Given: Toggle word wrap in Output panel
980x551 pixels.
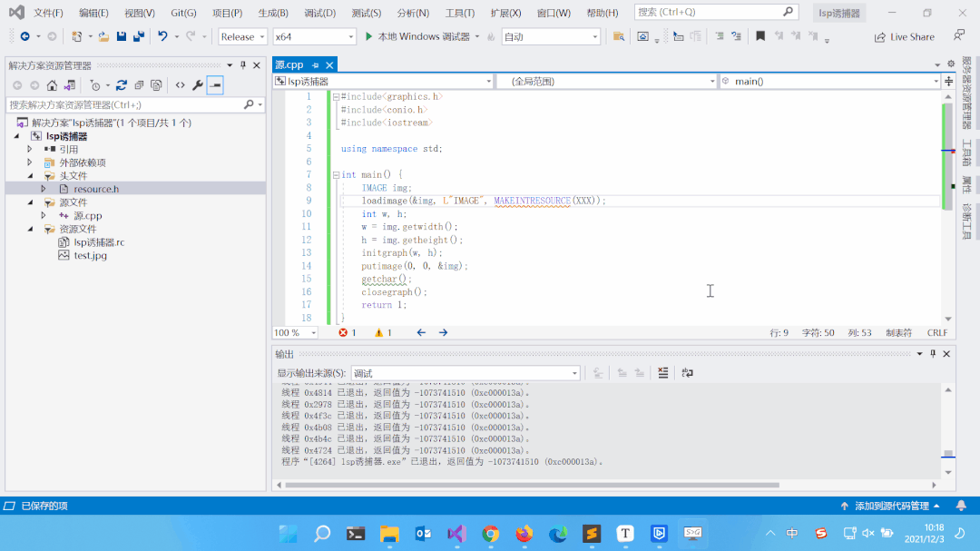Looking at the screenshot, I should click(x=687, y=373).
